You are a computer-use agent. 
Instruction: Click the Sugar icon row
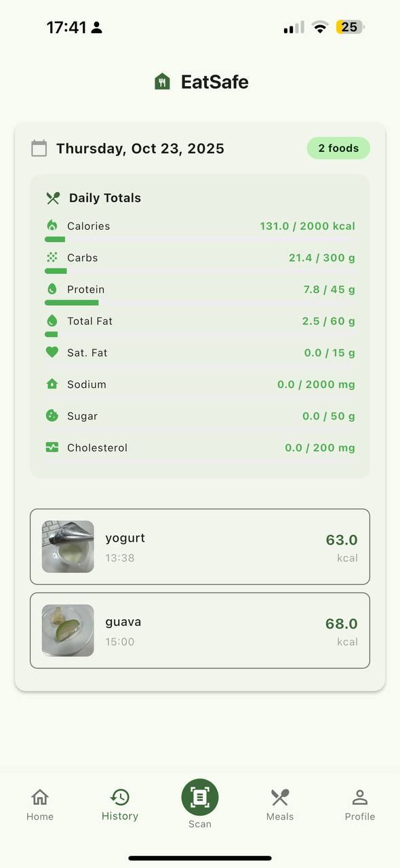coord(53,416)
